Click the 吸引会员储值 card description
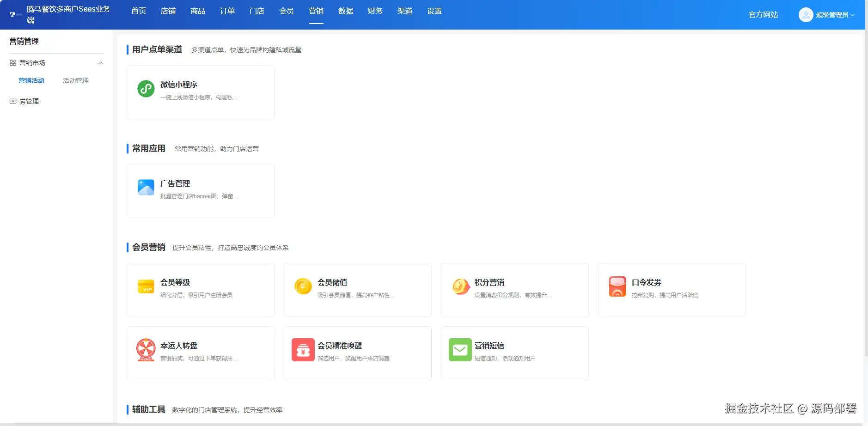The width and height of the screenshot is (868, 426). pyautogui.click(x=356, y=295)
